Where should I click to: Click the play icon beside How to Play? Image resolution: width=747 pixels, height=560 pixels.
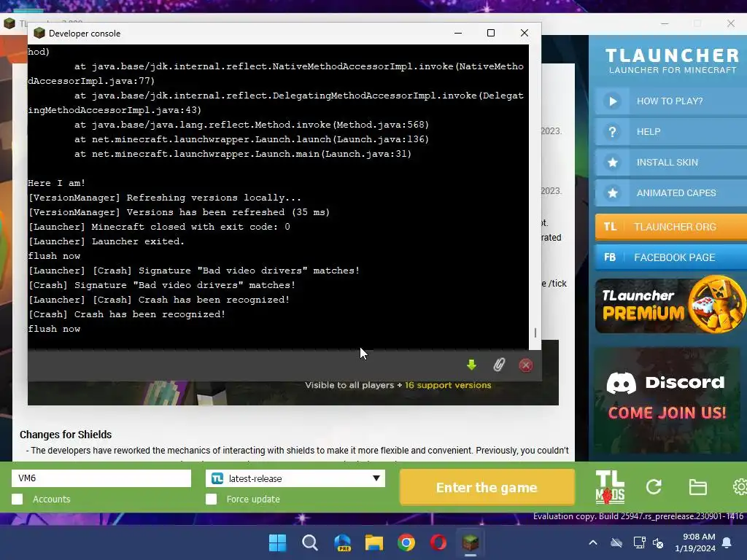point(613,101)
